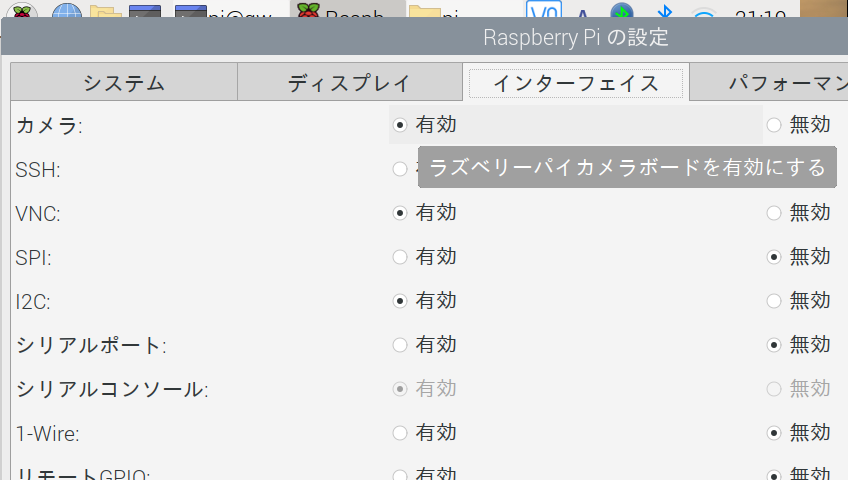Enable シリアルポート with 有効
Viewport: 848px width, 480px height.
coord(400,345)
